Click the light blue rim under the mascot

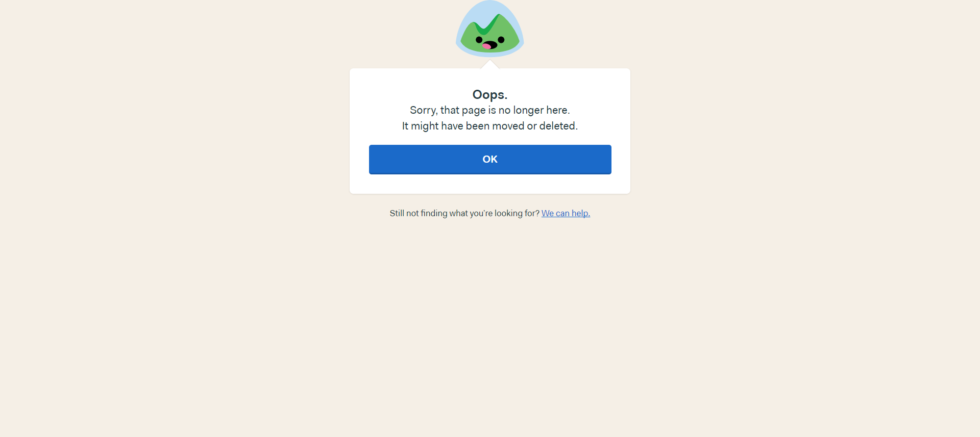(x=490, y=54)
